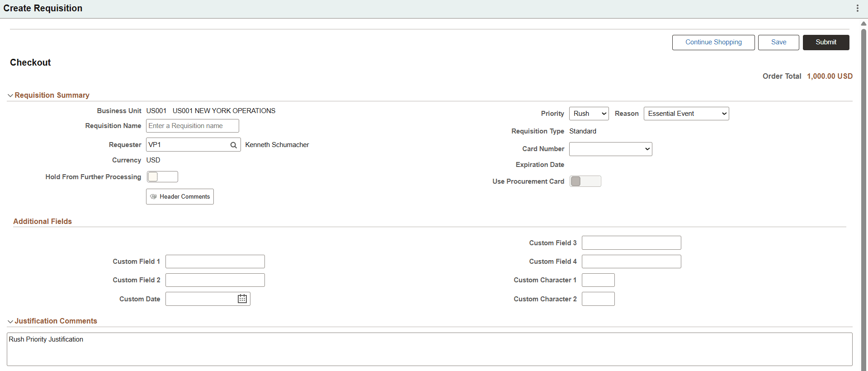This screenshot has height=371, width=868.
Task: Click the requester name Kenneth Schumacher
Action: pos(277,145)
